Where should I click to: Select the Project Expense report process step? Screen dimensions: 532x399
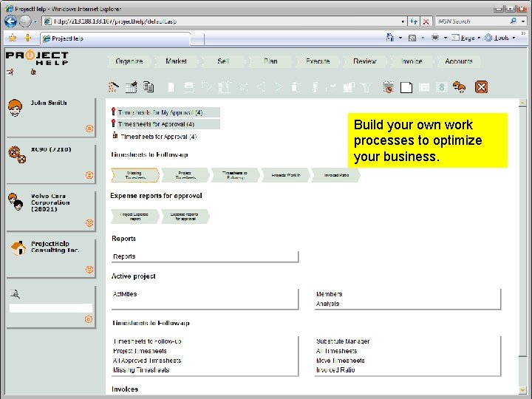coord(134,216)
